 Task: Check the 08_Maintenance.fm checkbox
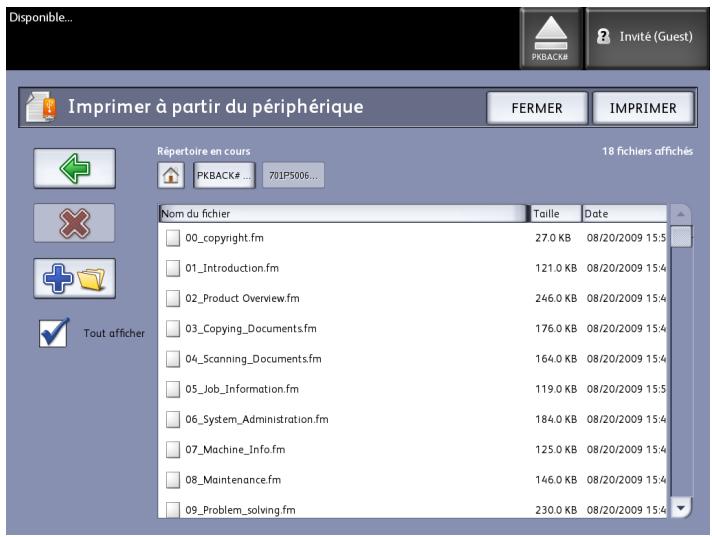click(173, 480)
